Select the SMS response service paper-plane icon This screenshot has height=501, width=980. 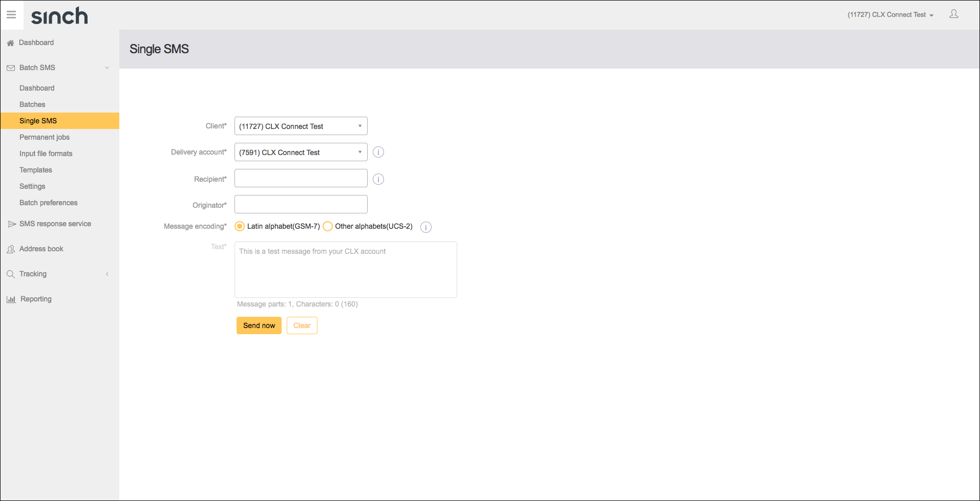tap(11, 223)
